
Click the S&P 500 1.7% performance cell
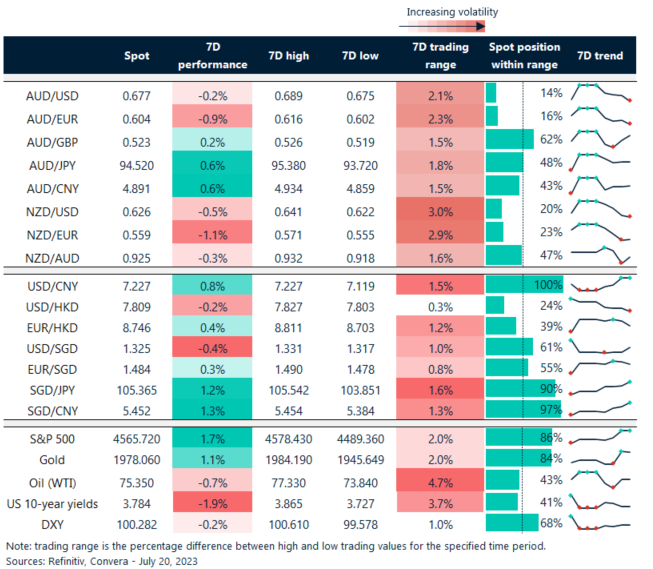pos(210,437)
